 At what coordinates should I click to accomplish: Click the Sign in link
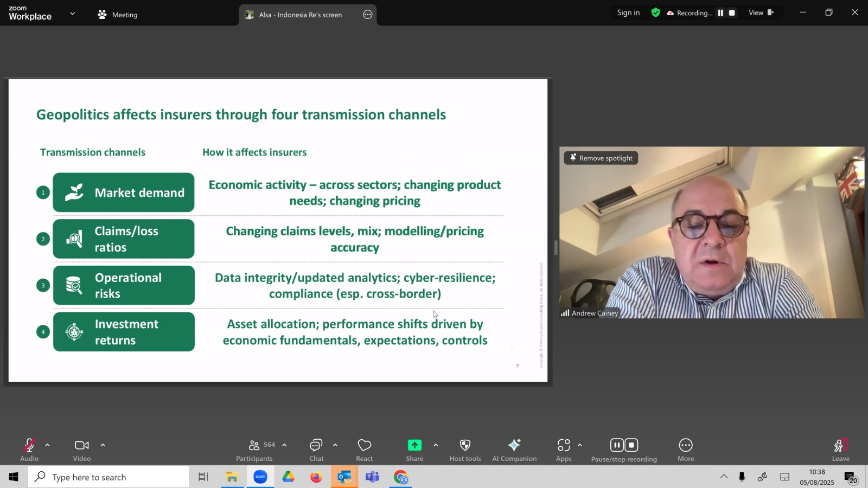628,13
